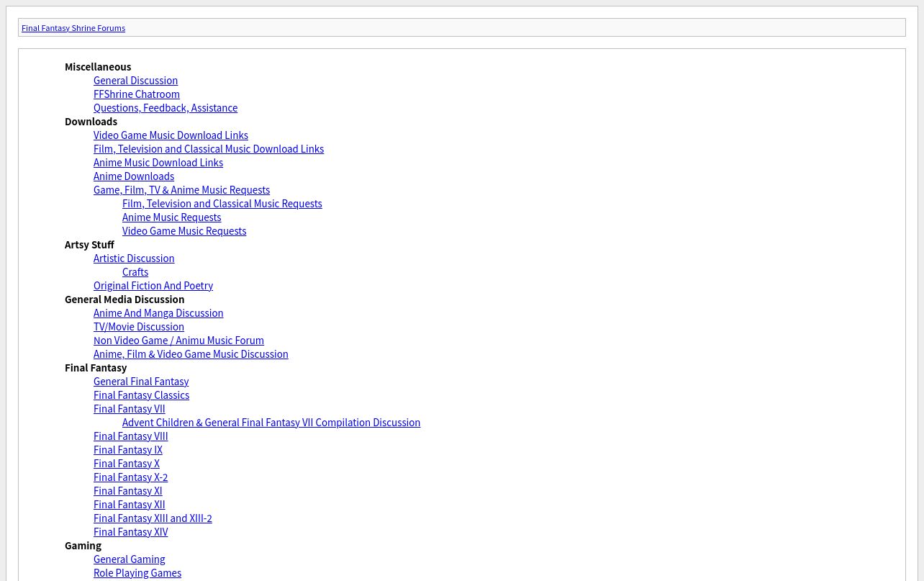Go to the FFShrine Chatroom
This screenshot has width=924, height=581.
[137, 94]
